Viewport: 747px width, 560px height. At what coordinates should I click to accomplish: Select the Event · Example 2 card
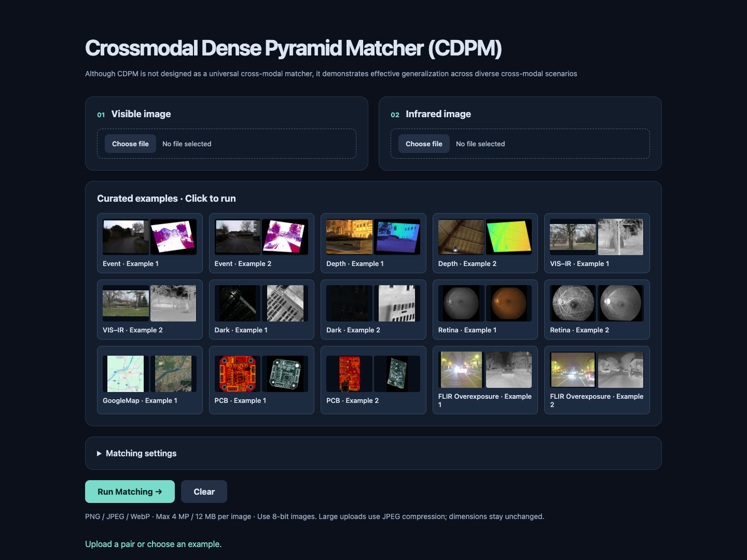[x=261, y=243]
